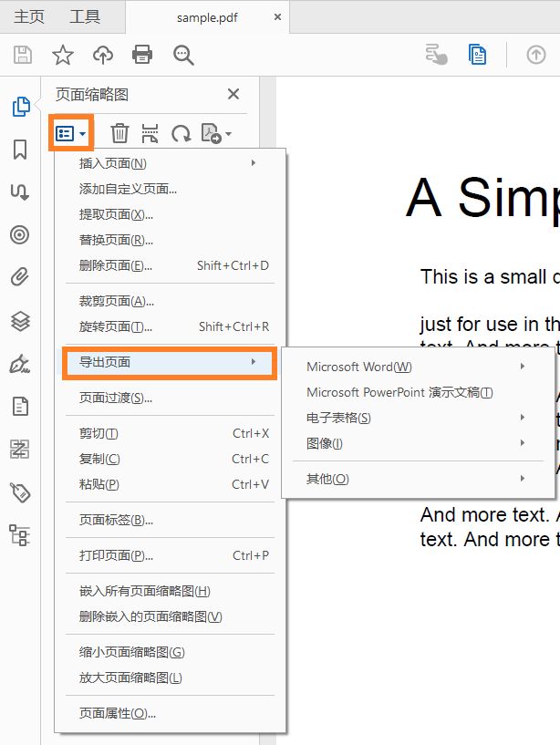The height and width of the screenshot is (745, 560).
Task: Open the tags sidebar icon
Action: [20, 492]
